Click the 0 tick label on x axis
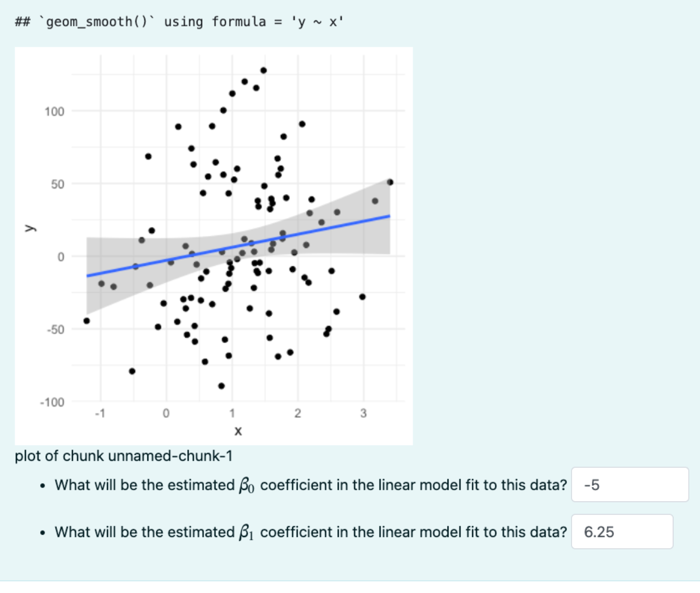The image size is (700, 593). 166,412
